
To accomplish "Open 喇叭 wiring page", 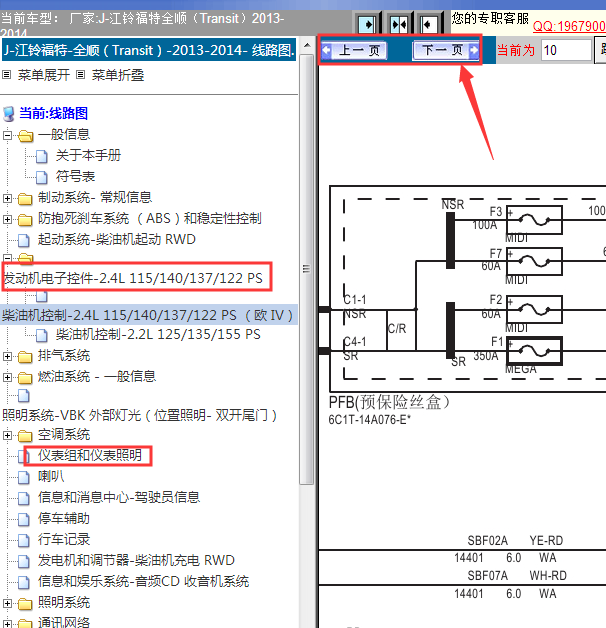I will (51, 476).
